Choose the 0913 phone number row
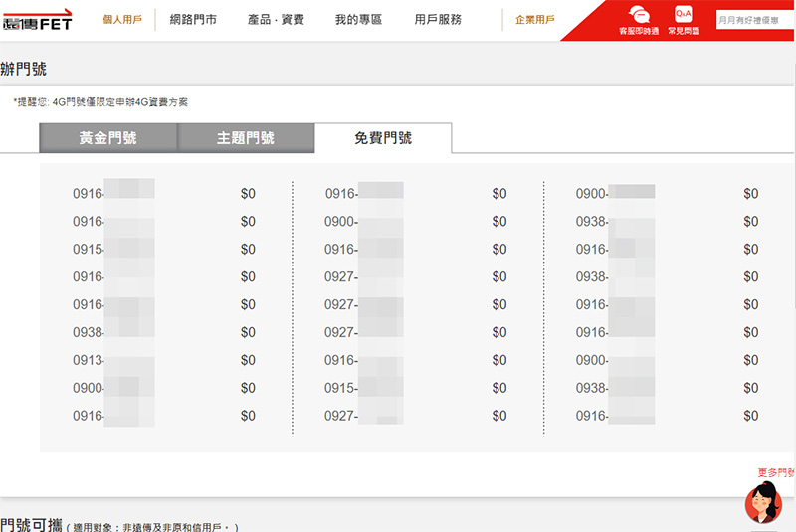The height and width of the screenshot is (532, 796). pos(164,360)
